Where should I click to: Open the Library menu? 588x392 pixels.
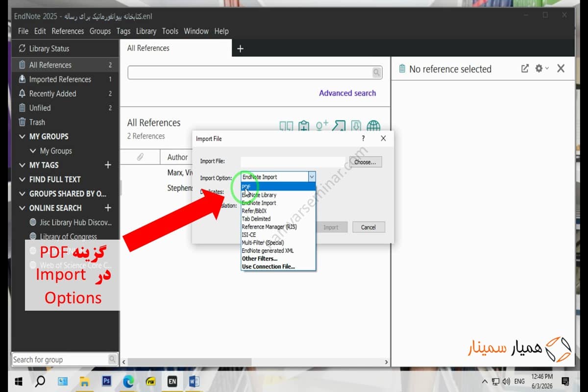(x=146, y=31)
